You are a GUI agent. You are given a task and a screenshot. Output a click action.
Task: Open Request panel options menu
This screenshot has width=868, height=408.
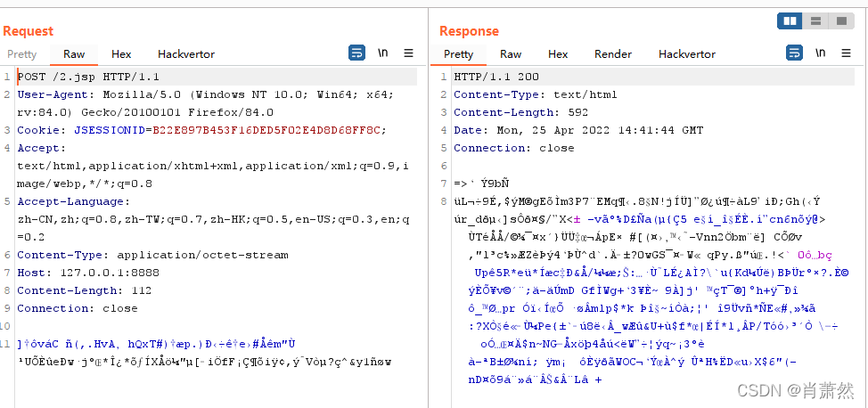(409, 53)
